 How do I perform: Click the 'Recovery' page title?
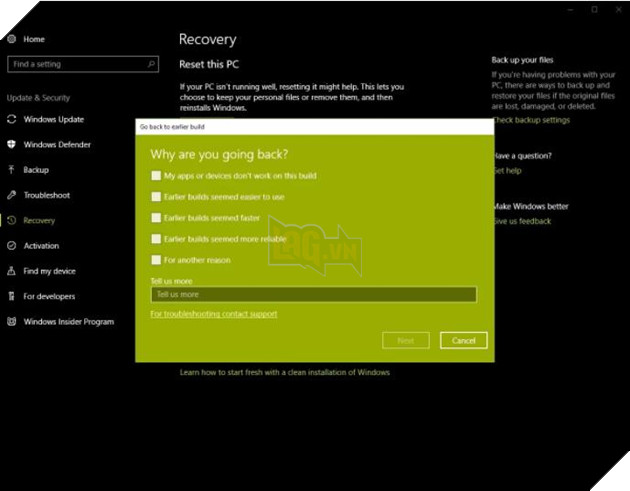click(208, 39)
